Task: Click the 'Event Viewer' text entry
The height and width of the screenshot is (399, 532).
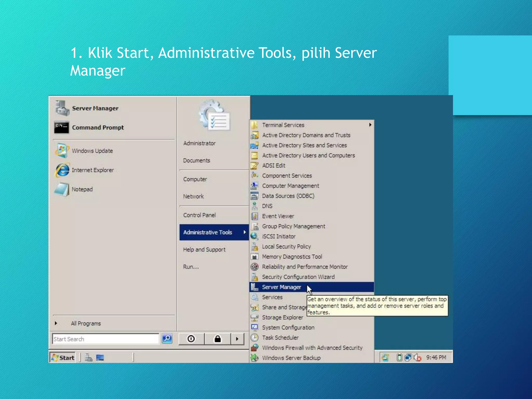Action: (278, 216)
